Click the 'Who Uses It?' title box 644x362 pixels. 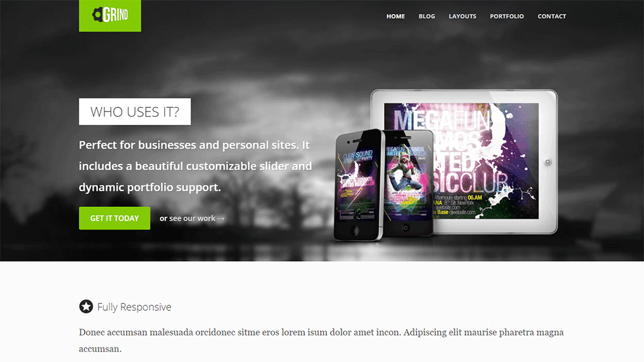click(134, 112)
